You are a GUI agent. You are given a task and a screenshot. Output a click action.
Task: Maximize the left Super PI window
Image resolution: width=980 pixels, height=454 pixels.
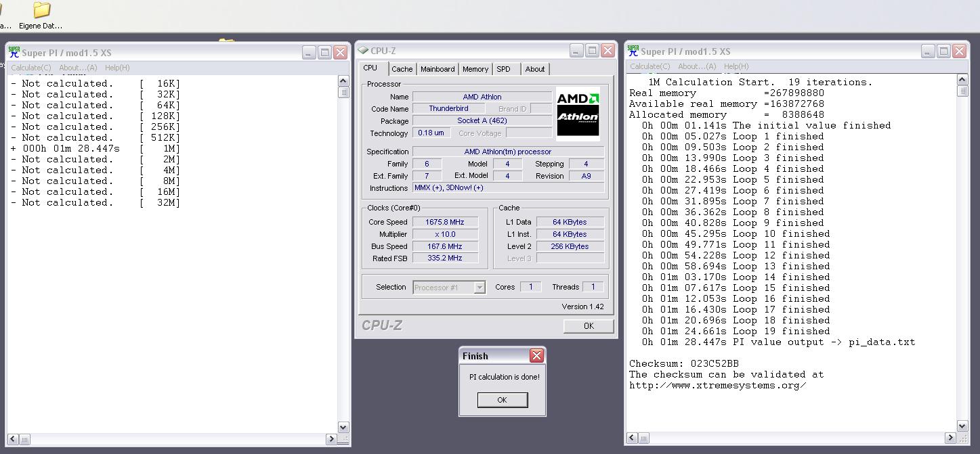pos(324,52)
